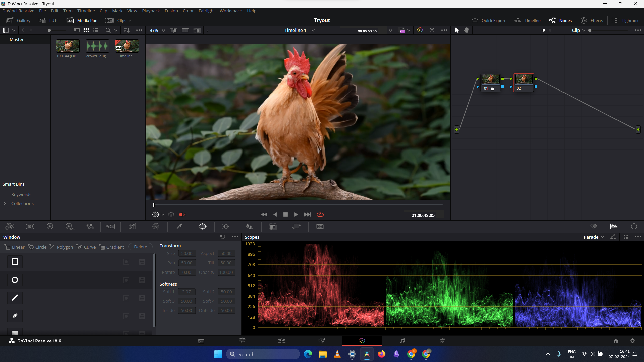Open the Gallery panel
644x362 pixels.
click(x=18, y=21)
